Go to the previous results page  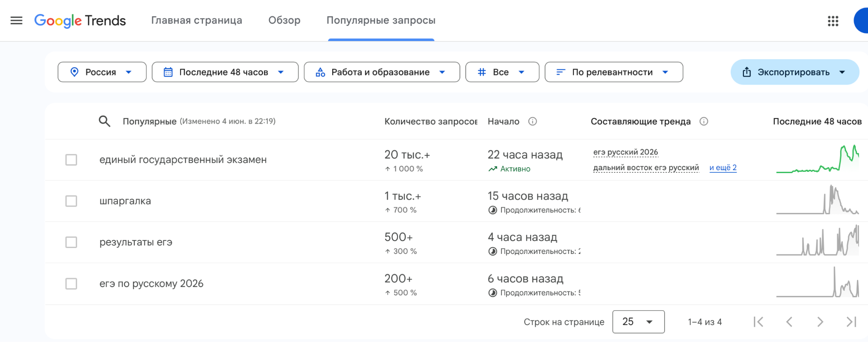(x=789, y=322)
